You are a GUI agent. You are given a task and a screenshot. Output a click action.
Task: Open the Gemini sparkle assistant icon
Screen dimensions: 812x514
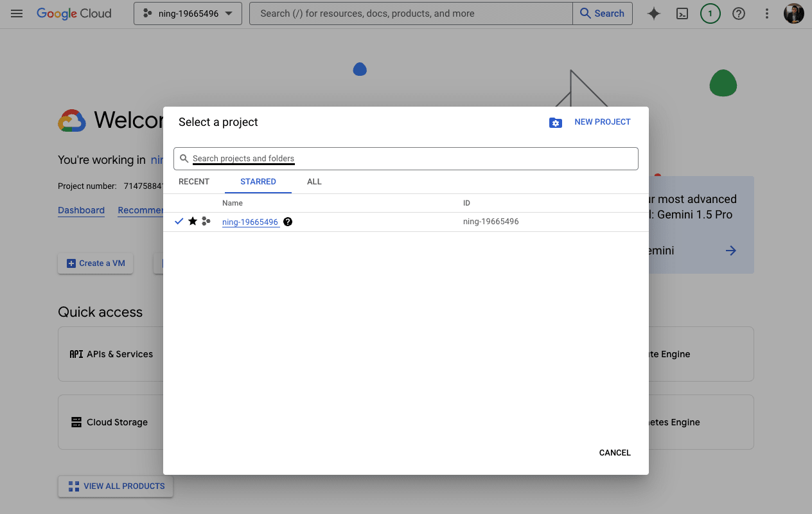tap(654, 13)
